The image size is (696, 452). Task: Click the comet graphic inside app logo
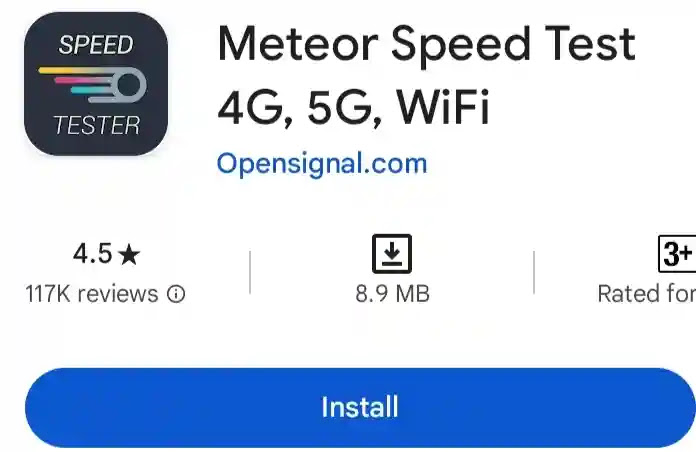tap(93, 84)
